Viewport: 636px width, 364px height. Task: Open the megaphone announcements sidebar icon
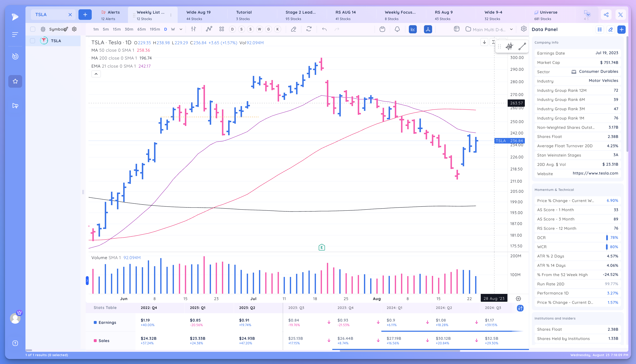(15, 105)
